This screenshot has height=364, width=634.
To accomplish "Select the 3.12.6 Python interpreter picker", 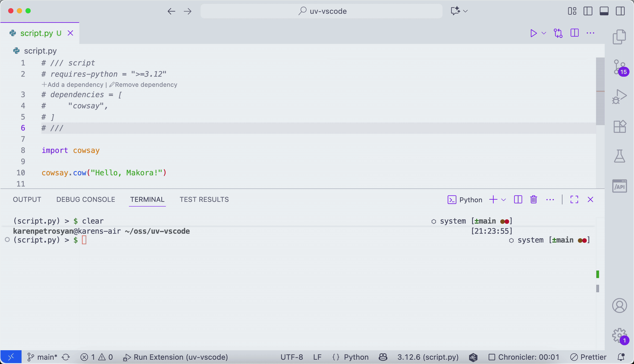I will 427,357.
